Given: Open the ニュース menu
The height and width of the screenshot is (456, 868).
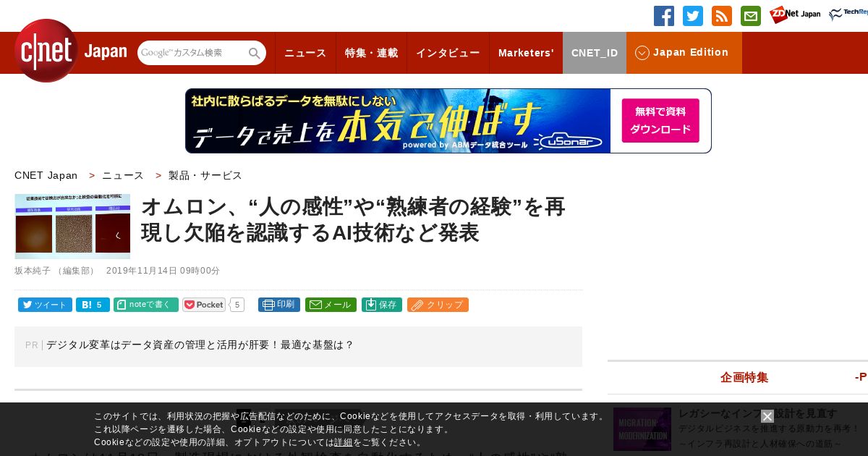Looking at the screenshot, I should pos(305,53).
